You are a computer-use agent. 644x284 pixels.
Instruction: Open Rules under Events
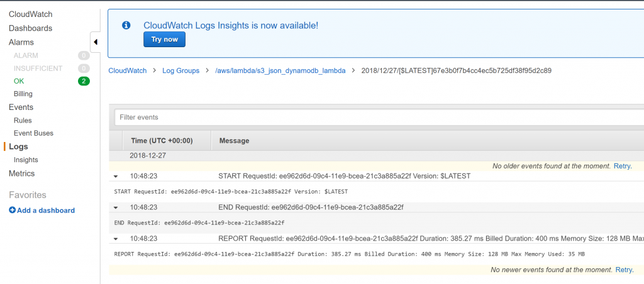pyautogui.click(x=23, y=121)
